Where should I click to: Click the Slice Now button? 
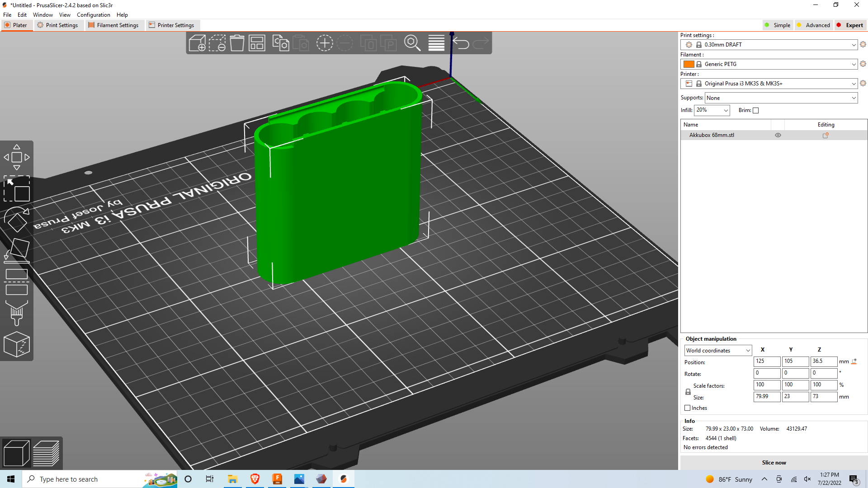pyautogui.click(x=774, y=462)
